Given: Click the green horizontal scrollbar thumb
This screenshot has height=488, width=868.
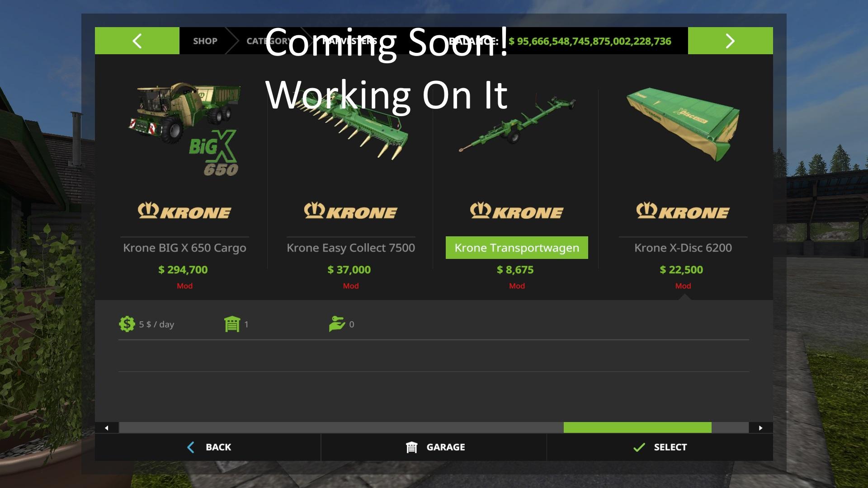Looking at the screenshot, I should click(637, 427).
